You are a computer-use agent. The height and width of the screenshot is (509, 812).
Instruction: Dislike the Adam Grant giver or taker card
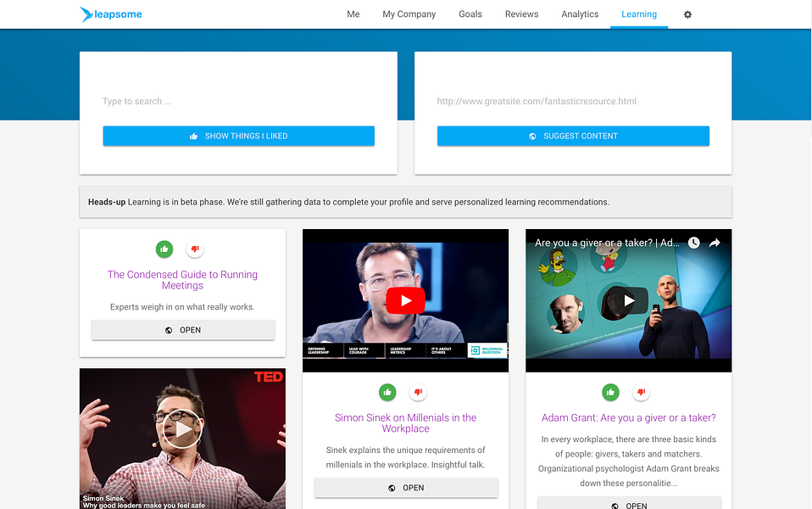(x=642, y=393)
